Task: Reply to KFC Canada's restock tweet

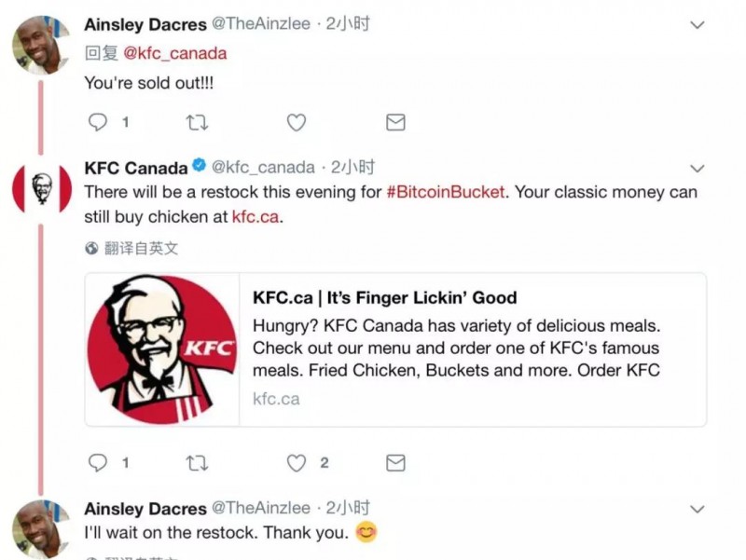Action: click(x=98, y=462)
